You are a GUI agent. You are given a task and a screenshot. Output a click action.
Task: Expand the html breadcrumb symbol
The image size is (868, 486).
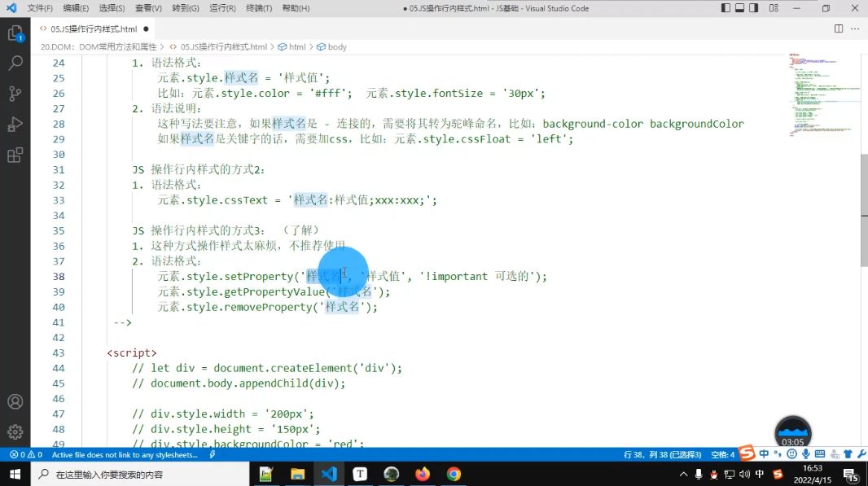pyautogui.click(x=292, y=47)
